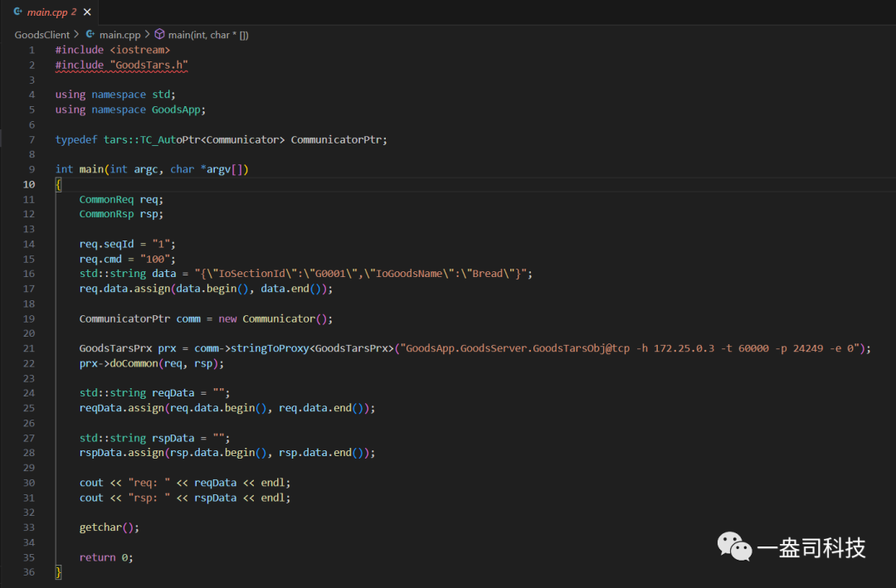The width and height of the screenshot is (896, 588).
Task: Click on 'using namespace std;'
Action: tap(115, 95)
